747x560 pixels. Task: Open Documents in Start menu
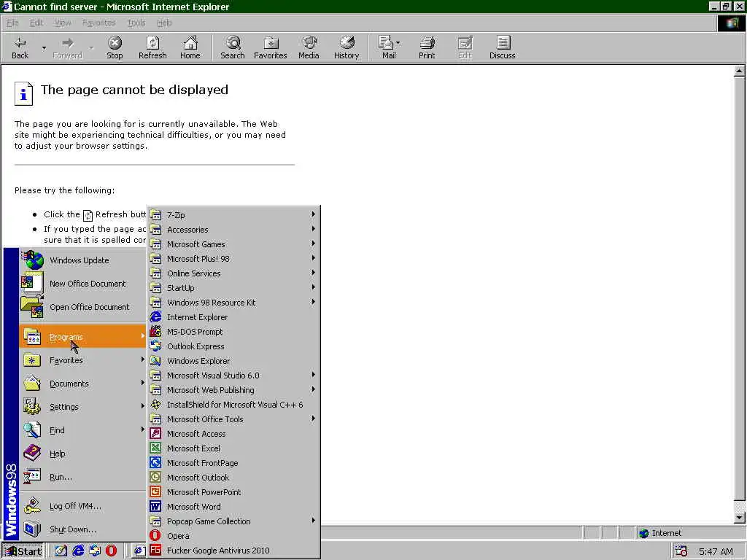82,384
